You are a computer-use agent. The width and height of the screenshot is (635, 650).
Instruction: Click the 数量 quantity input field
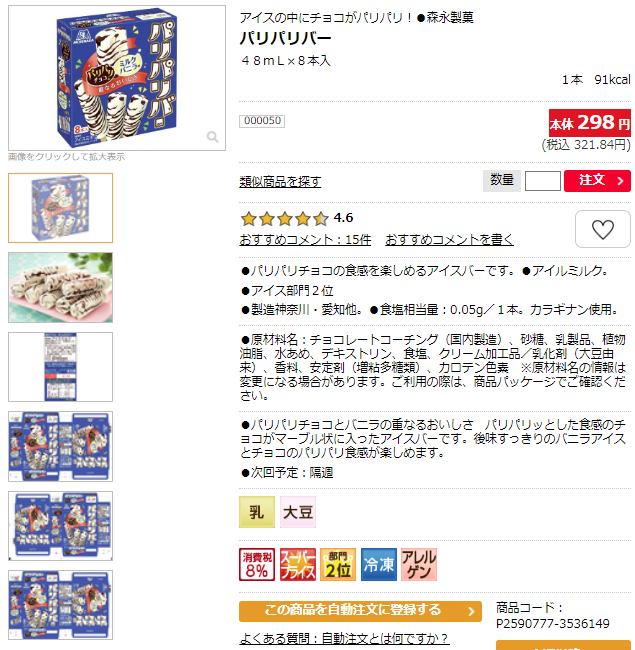[543, 181]
